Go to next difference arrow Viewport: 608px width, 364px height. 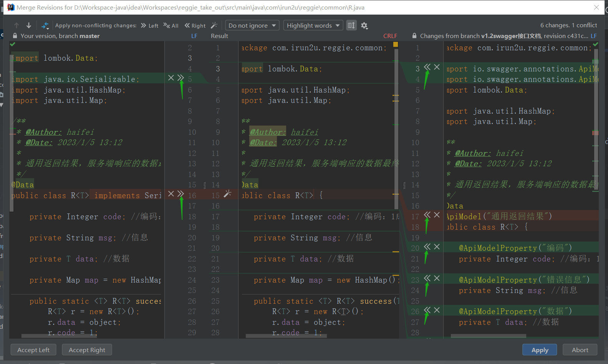[x=29, y=25]
